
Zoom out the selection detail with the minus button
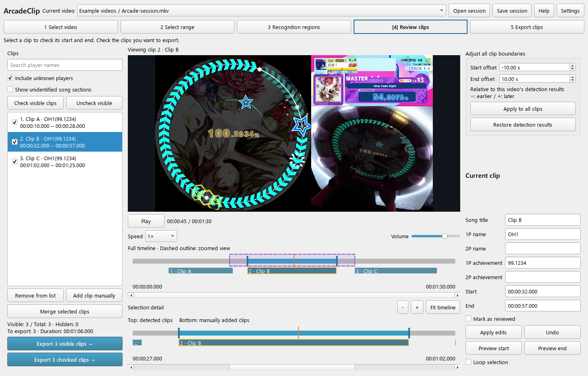pos(403,307)
